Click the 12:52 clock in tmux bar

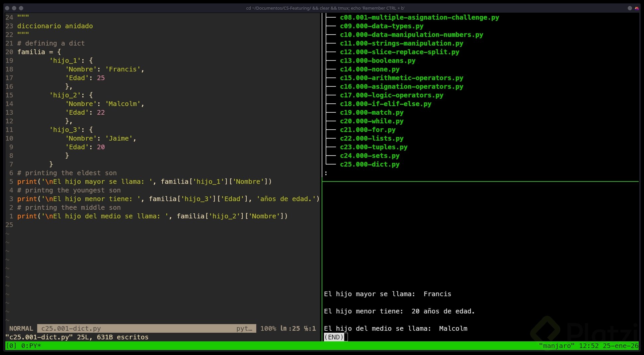coord(589,346)
